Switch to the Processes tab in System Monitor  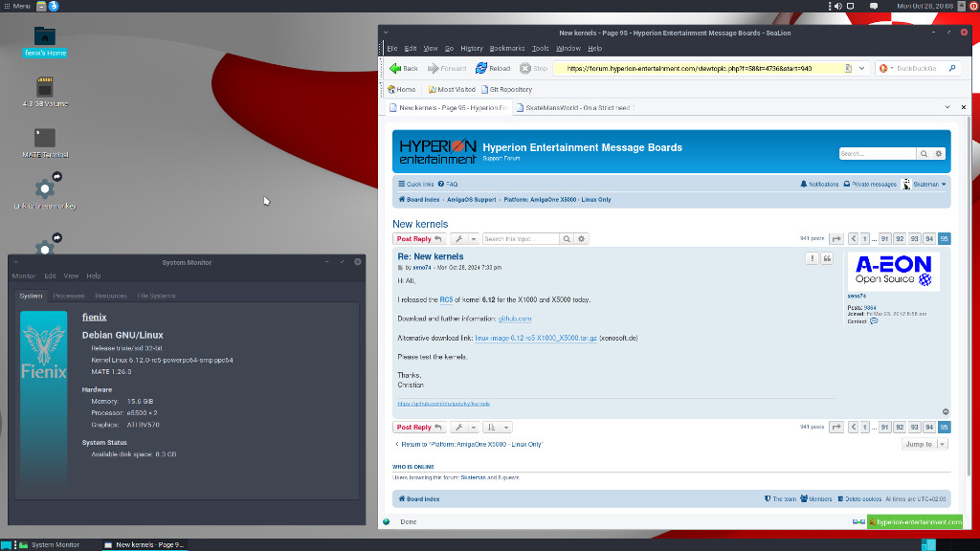[69, 296]
